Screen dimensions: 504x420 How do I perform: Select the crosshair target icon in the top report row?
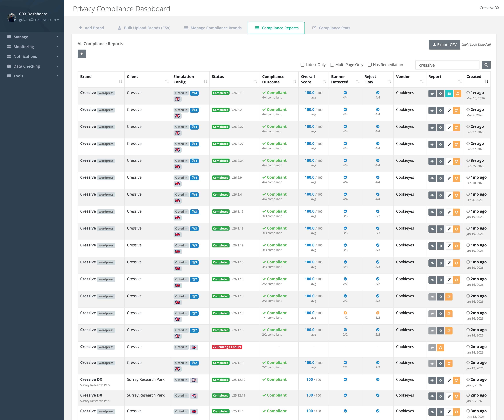[x=441, y=94]
